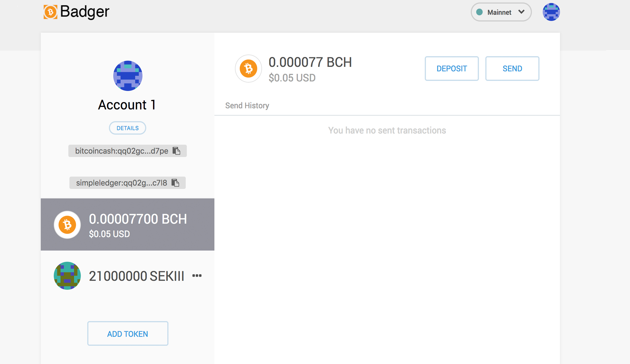Image resolution: width=630 pixels, height=364 pixels.
Task: Click large BCH icon beside balance
Action: click(248, 68)
